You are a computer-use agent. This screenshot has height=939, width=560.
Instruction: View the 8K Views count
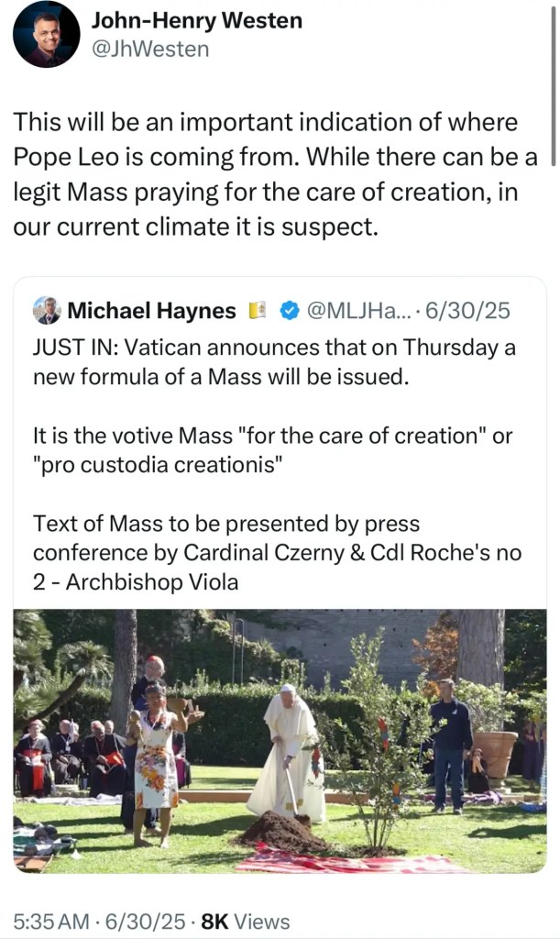tap(246, 922)
